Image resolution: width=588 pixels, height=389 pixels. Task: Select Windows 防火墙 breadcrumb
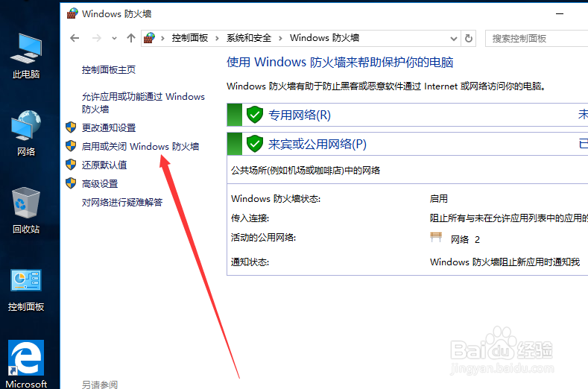pyautogui.click(x=324, y=38)
